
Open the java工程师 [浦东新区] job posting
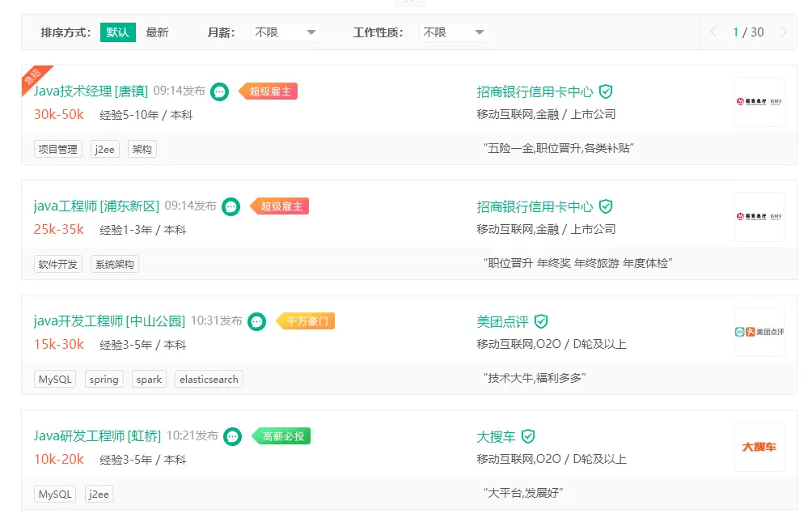[x=97, y=206]
